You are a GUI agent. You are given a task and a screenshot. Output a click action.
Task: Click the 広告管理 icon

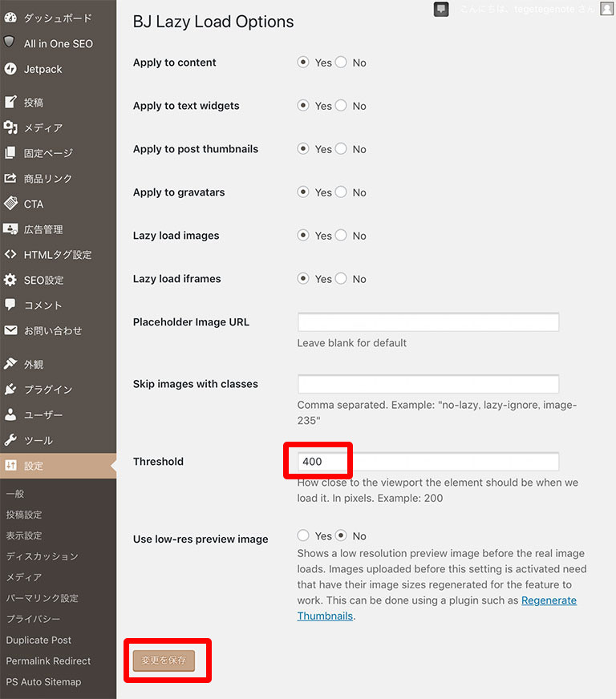[x=10, y=229]
